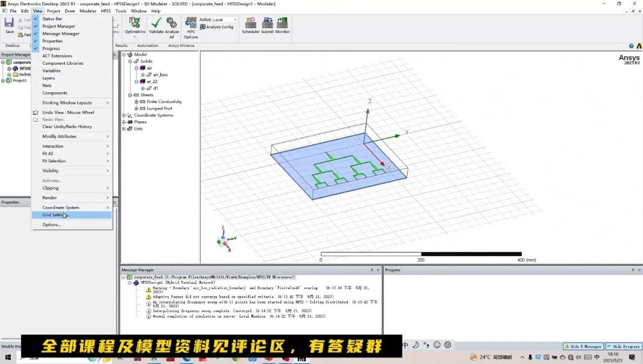This screenshot has width=643, height=364.
Task: Click the Undo View arrow icon
Action: click(36, 112)
